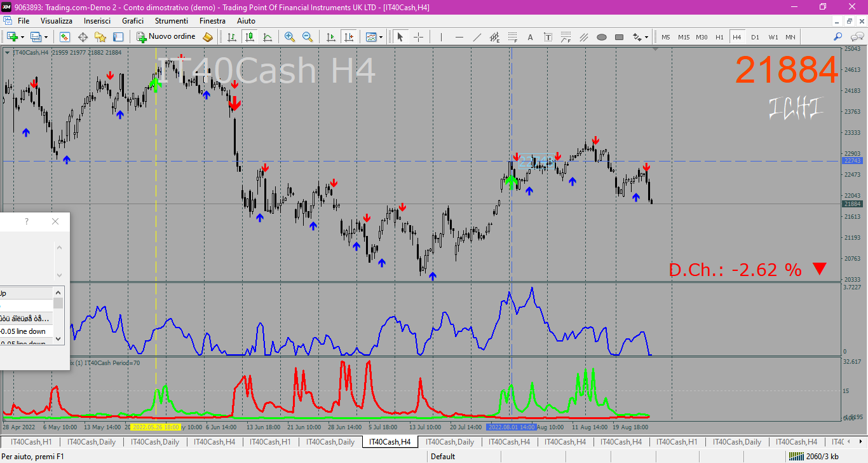Screen dimensions: 868x463
Task: Switch chart to candlesticks type
Action: point(250,37)
